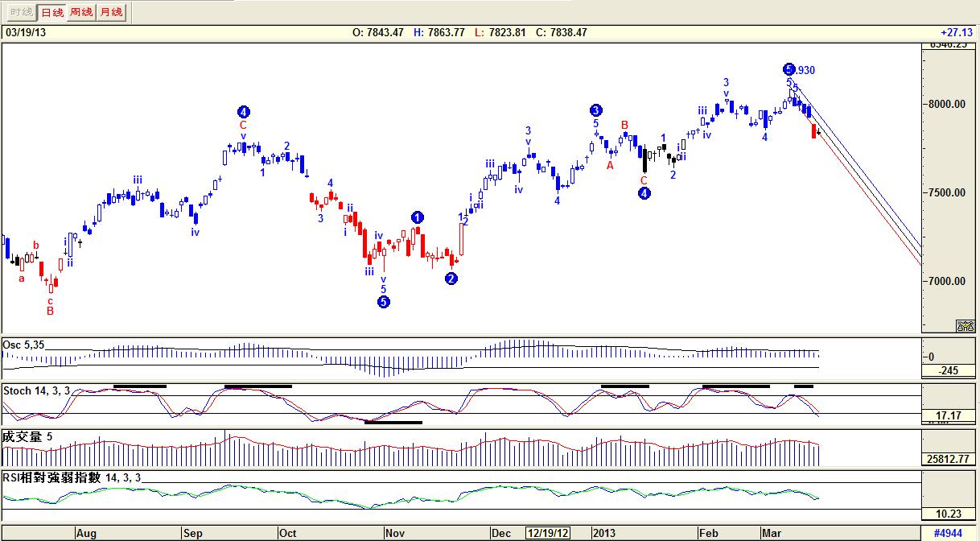
Task: Click the Mar label on the time axis
Action: tap(771, 533)
